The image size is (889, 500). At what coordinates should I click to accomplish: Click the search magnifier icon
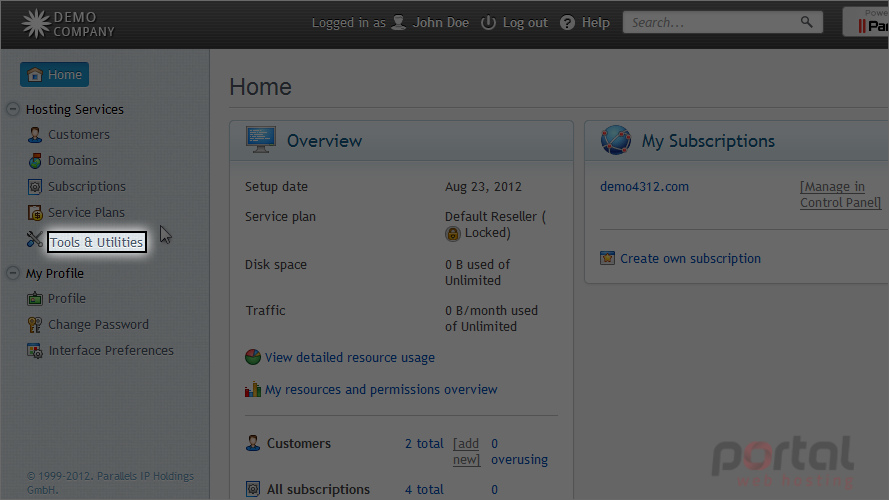pos(806,22)
